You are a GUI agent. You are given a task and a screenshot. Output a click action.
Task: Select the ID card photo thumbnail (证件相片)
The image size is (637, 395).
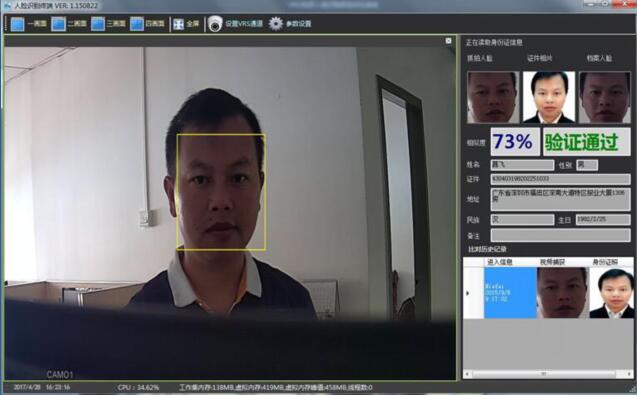click(x=548, y=97)
